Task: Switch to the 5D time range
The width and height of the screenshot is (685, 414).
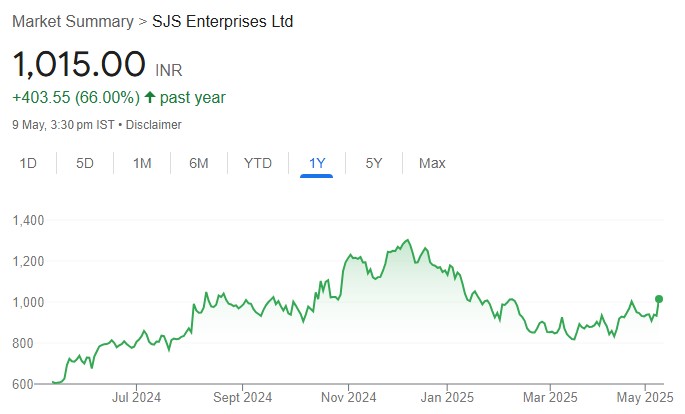Action: point(85,163)
